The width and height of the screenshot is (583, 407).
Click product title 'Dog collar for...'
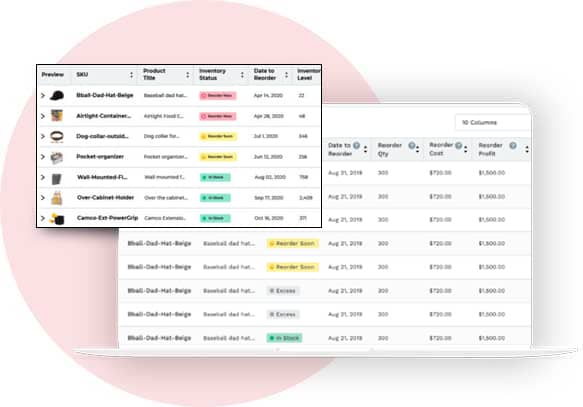click(x=161, y=136)
